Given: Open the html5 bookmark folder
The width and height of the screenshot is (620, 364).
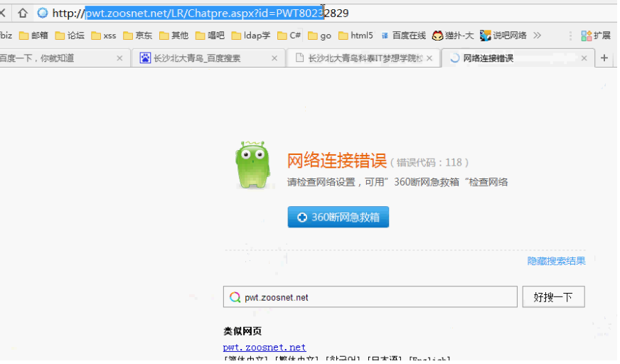Looking at the screenshot, I should [356, 36].
